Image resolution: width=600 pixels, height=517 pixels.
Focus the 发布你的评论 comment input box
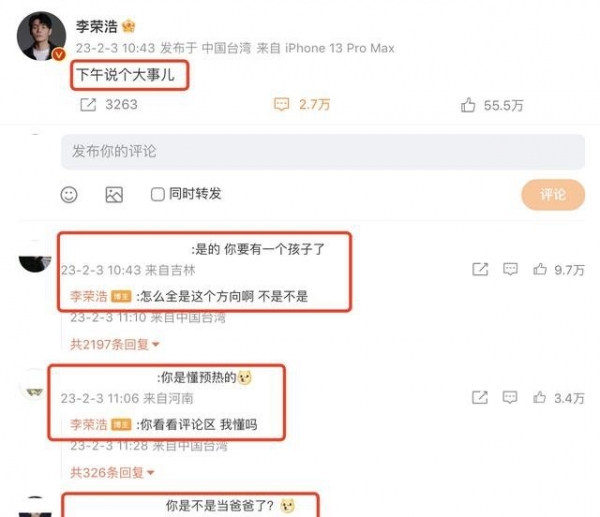tap(323, 152)
